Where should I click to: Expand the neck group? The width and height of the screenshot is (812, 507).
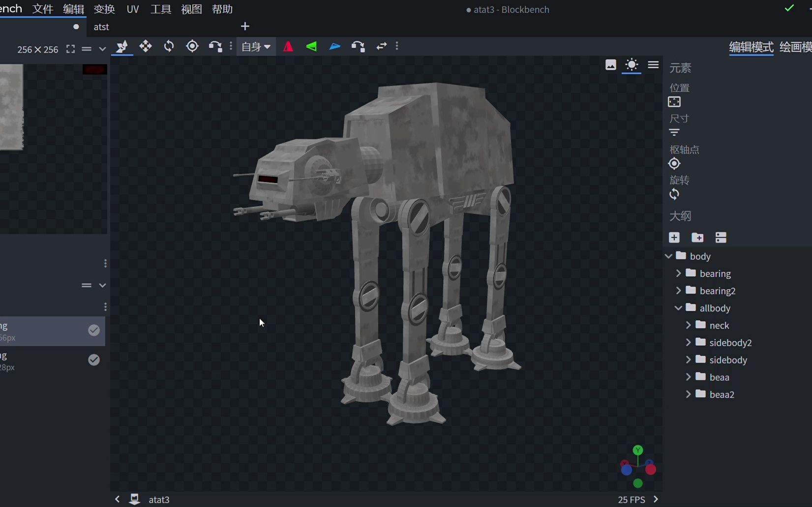pyautogui.click(x=689, y=325)
